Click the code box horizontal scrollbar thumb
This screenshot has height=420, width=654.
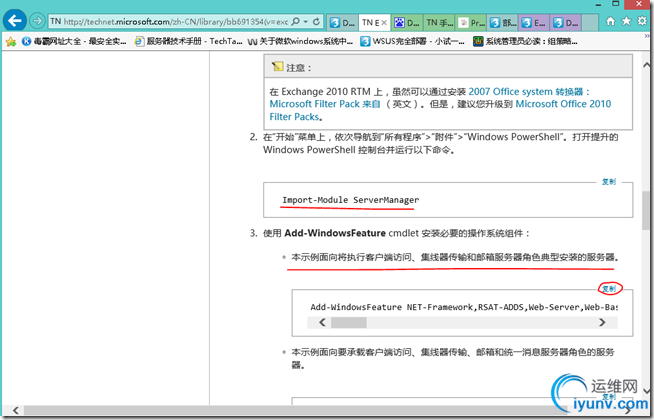pos(349,322)
